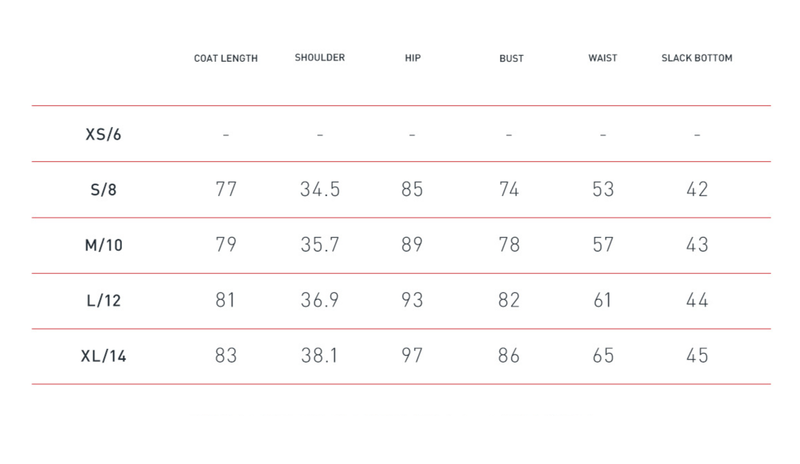Viewport: 800px width, 464px height.
Task: Select the slack bottom value 45
Action: [x=697, y=356]
